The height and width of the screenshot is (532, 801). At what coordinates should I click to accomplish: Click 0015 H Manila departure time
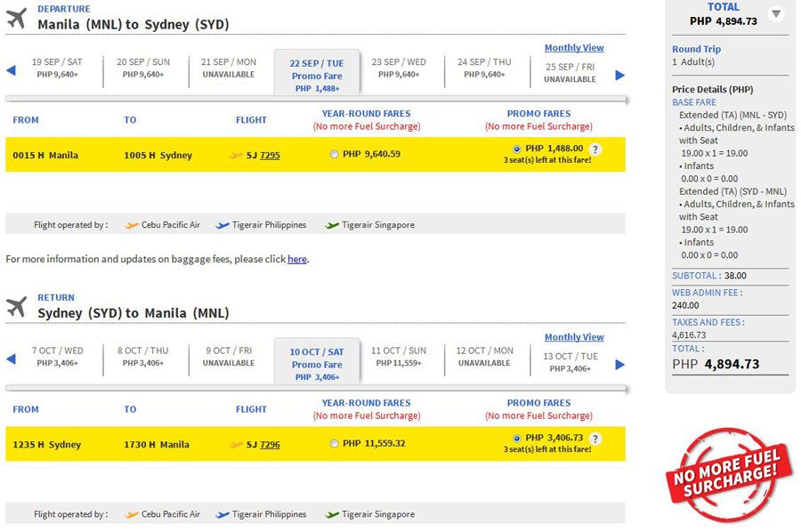click(x=45, y=155)
